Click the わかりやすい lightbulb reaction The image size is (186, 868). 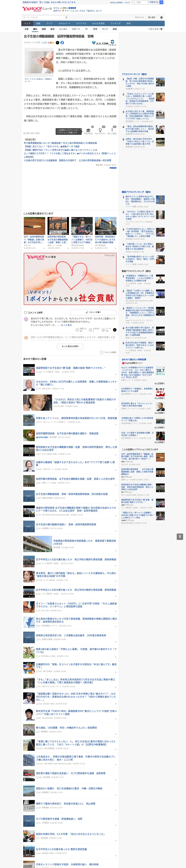(x=100, y=131)
